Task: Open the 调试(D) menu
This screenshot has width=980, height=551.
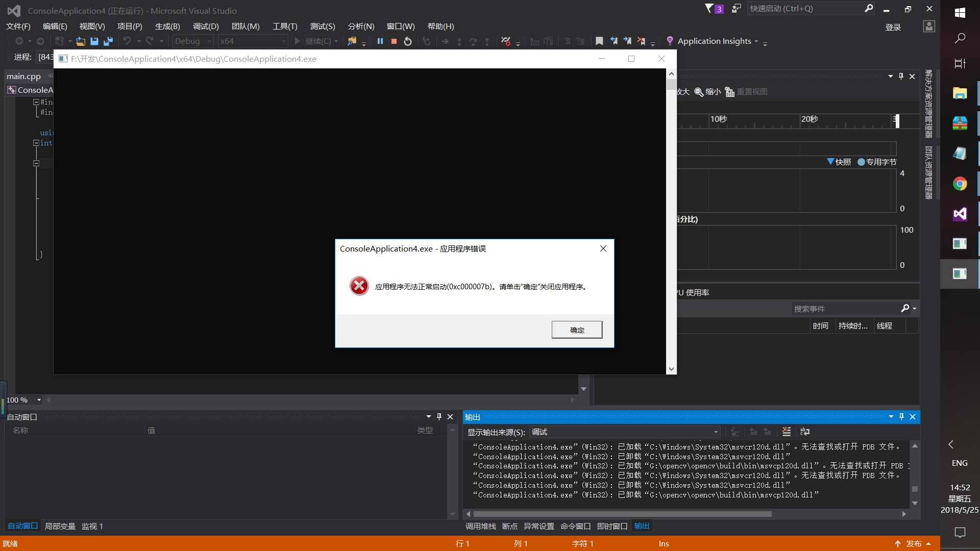Action: [206, 27]
